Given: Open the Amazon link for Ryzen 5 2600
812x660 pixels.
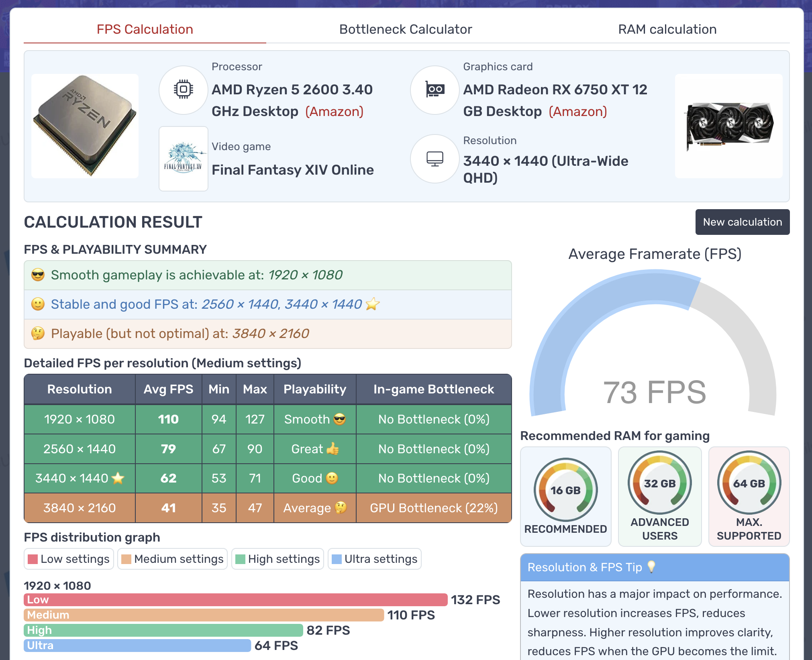Looking at the screenshot, I should click(334, 111).
